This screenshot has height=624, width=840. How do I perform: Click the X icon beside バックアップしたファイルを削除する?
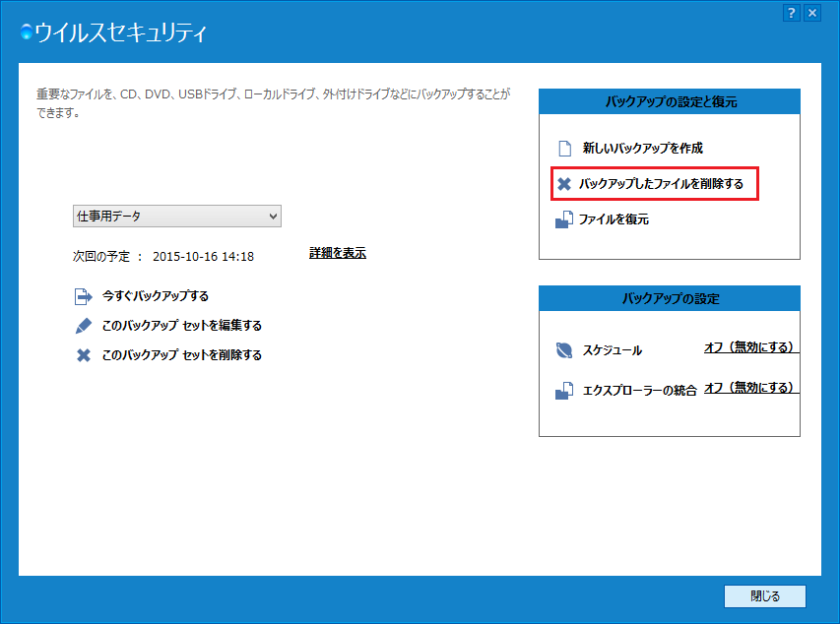pos(564,184)
